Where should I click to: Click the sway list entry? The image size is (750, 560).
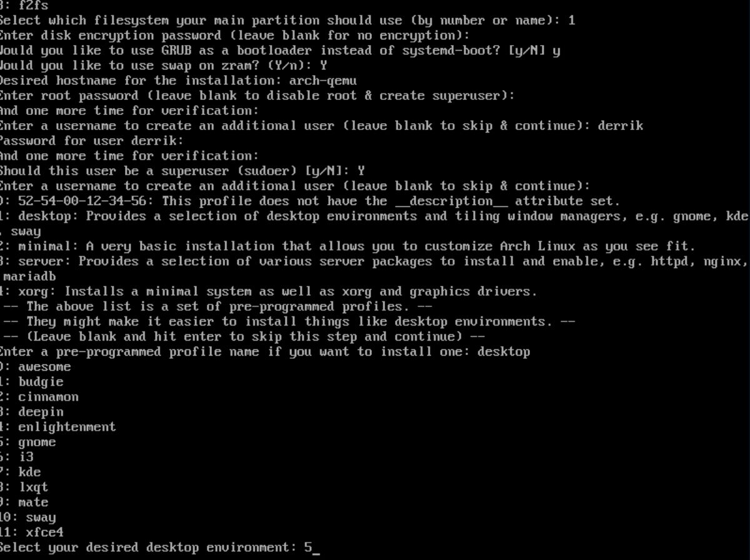pos(28,517)
